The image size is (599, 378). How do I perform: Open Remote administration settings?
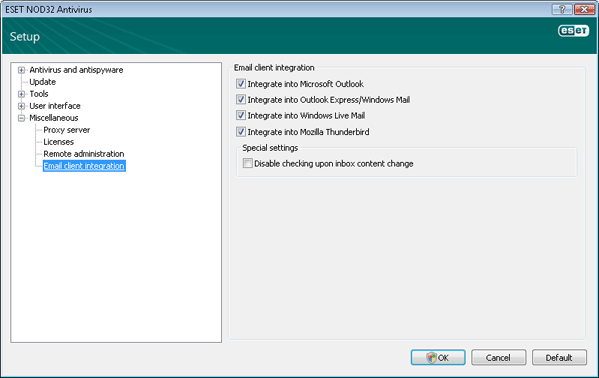[x=84, y=154]
